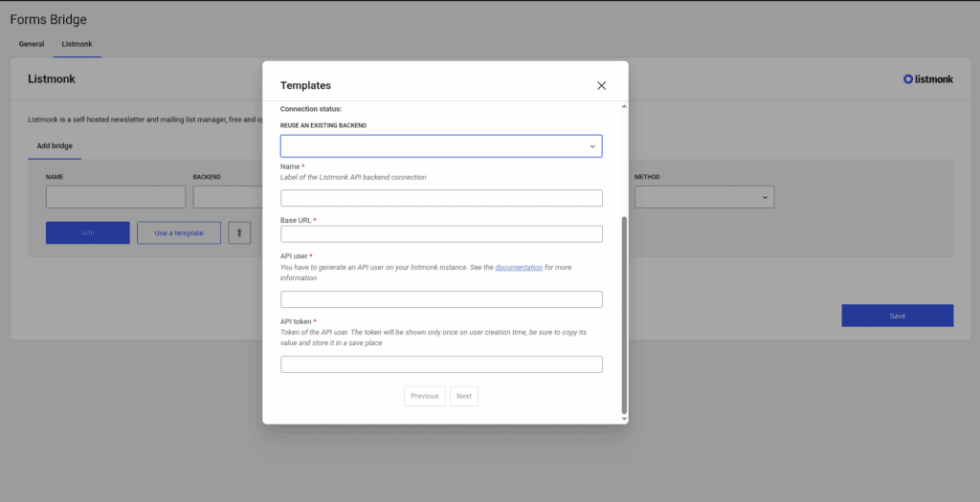The width and height of the screenshot is (980, 502).
Task: Click the Next button
Action: (464, 396)
